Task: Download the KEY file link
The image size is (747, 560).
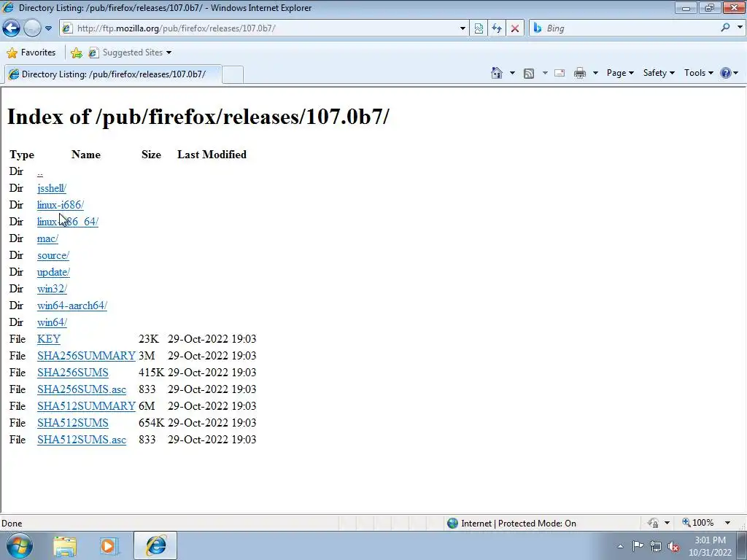Action: [x=49, y=338]
